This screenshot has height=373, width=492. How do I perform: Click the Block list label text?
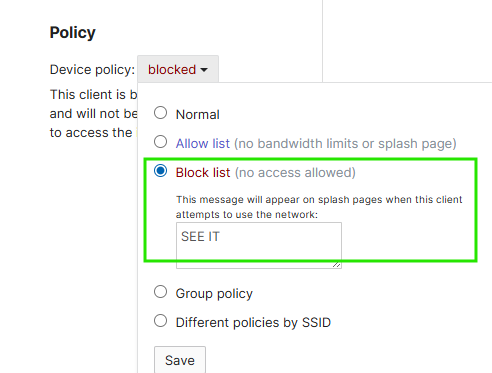203,173
